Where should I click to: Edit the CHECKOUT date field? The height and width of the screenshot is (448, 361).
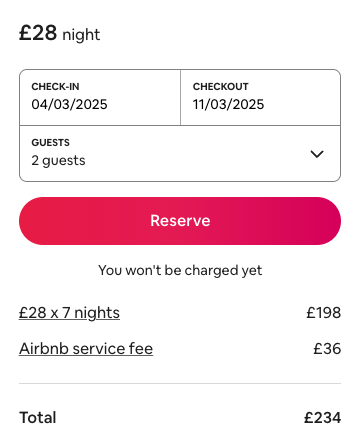pyautogui.click(x=260, y=98)
